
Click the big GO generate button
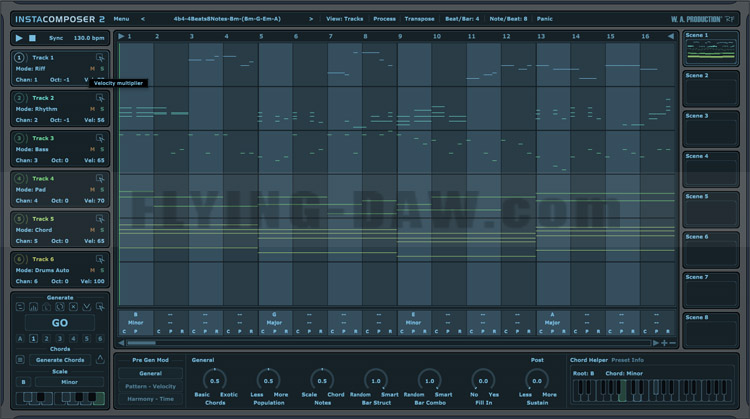point(60,323)
